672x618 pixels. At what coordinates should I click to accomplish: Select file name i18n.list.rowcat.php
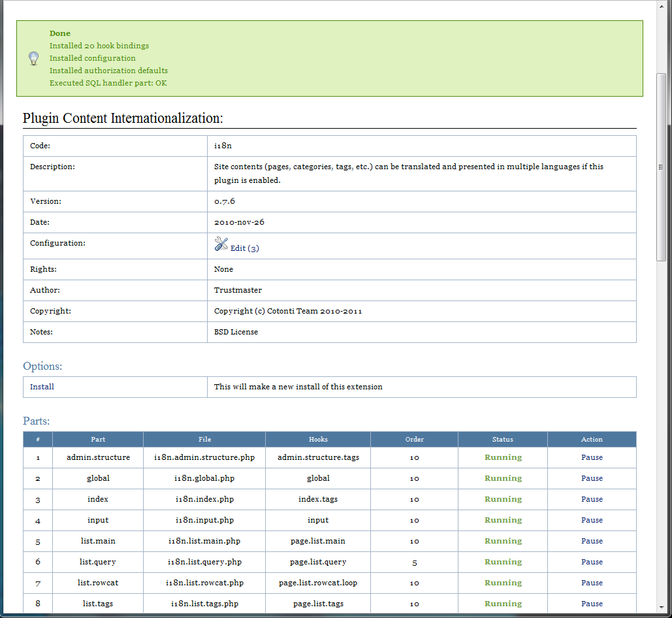click(x=204, y=583)
